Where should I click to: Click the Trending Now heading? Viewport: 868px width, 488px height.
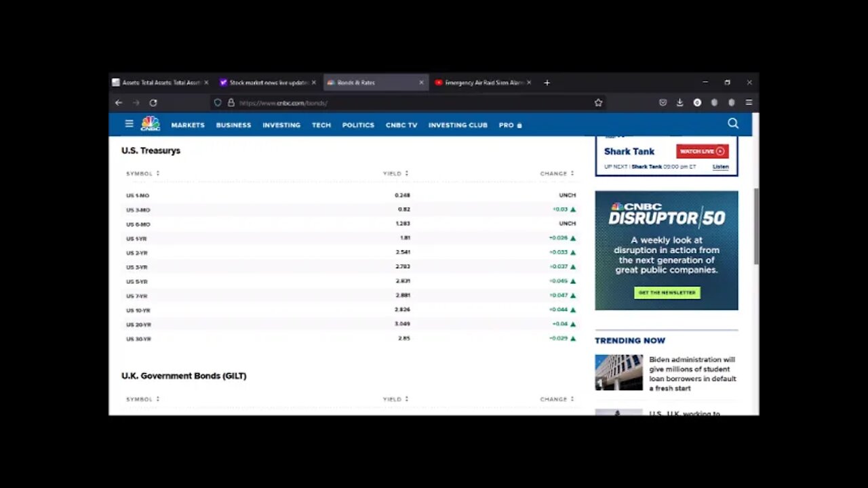click(x=630, y=341)
